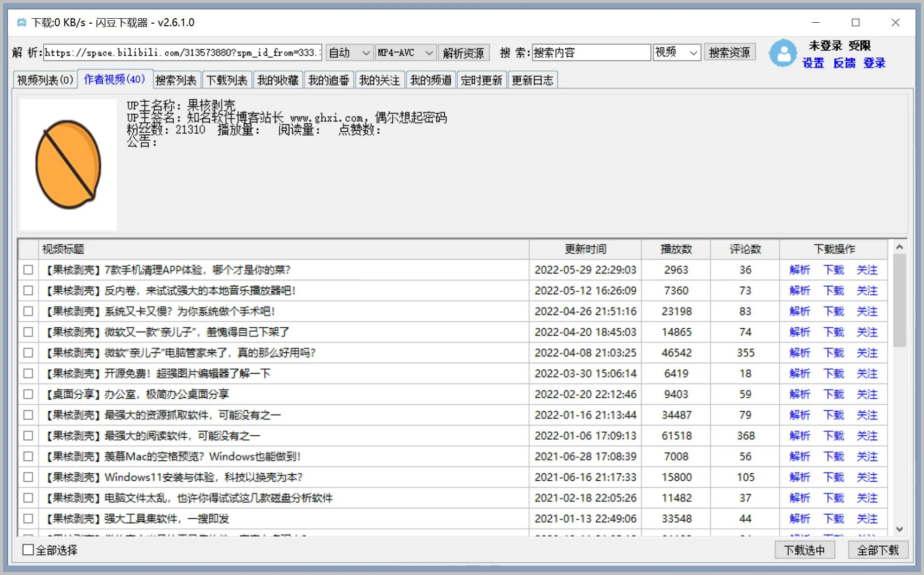Maximize the 闪豆下载器 window
Screen dimensions: 924x575
pos(855,23)
